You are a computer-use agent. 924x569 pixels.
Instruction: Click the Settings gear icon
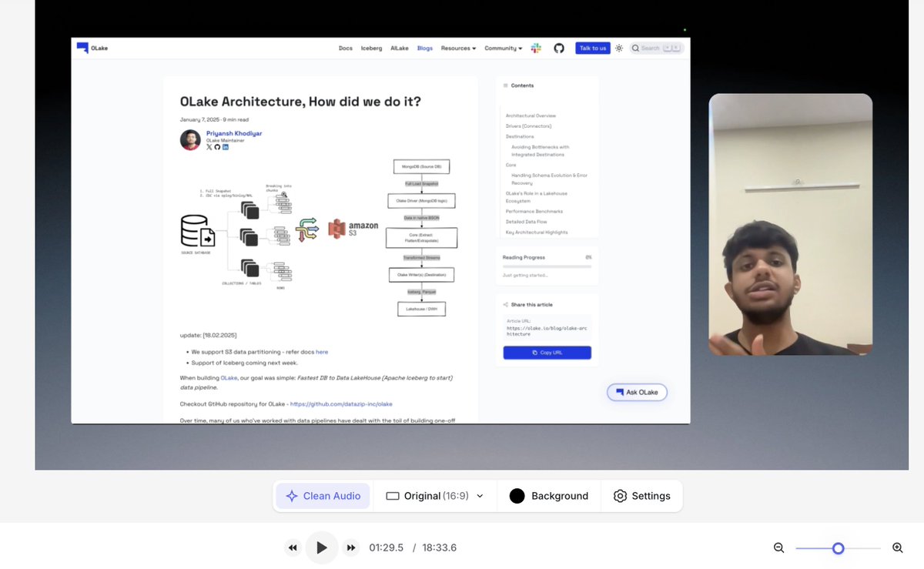pos(620,496)
